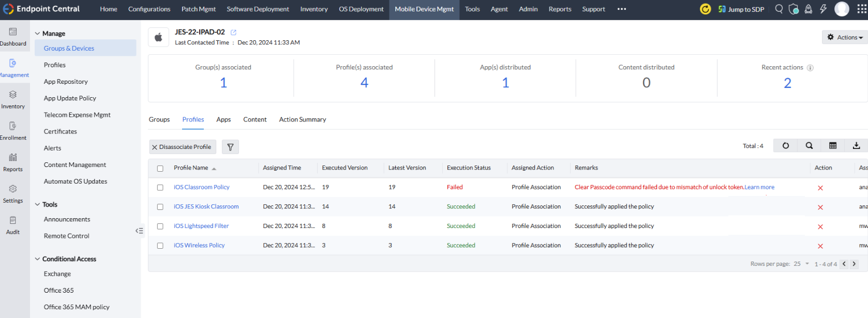Select the iOS Classroom Policy checkbox
This screenshot has width=868, height=318.
pos(160,188)
